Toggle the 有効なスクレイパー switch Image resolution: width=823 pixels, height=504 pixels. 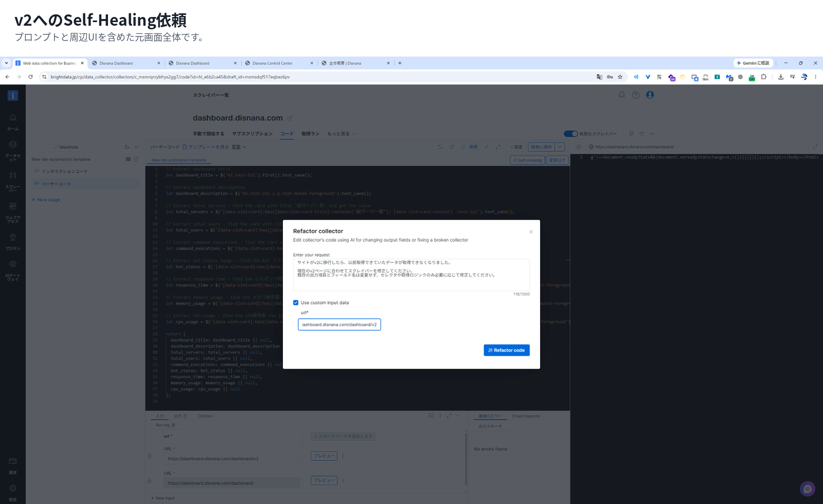[570, 134]
